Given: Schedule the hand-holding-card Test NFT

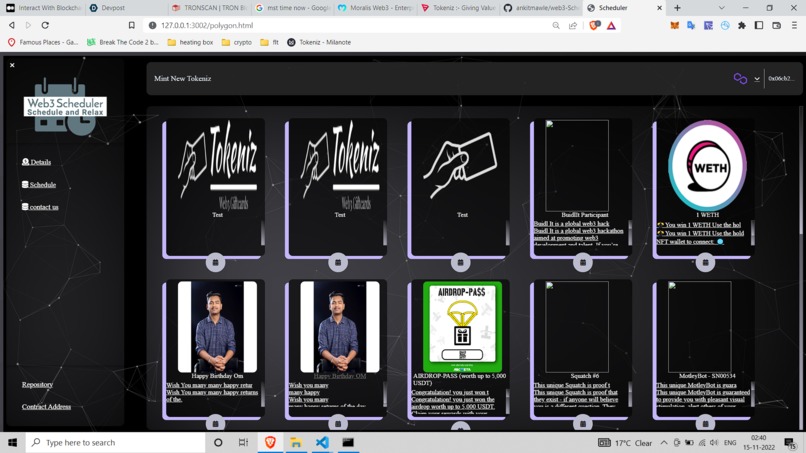Looking at the screenshot, I should pos(460,262).
